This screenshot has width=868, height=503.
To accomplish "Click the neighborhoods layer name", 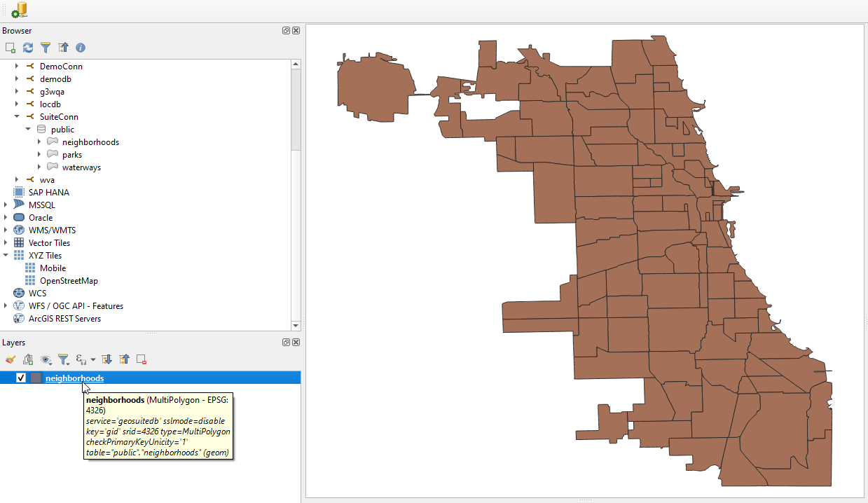I will point(74,377).
